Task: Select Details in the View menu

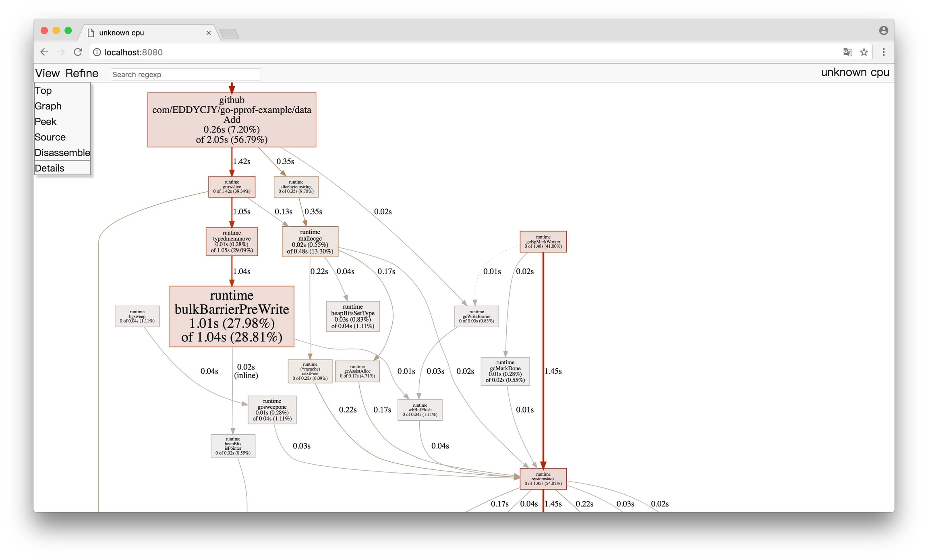Action: pyautogui.click(x=49, y=168)
